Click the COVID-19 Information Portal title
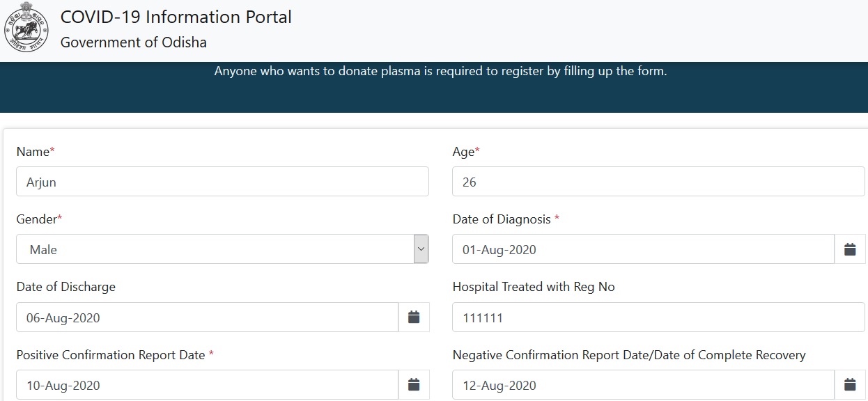The image size is (868, 401). pyautogui.click(x=176, y=17)
